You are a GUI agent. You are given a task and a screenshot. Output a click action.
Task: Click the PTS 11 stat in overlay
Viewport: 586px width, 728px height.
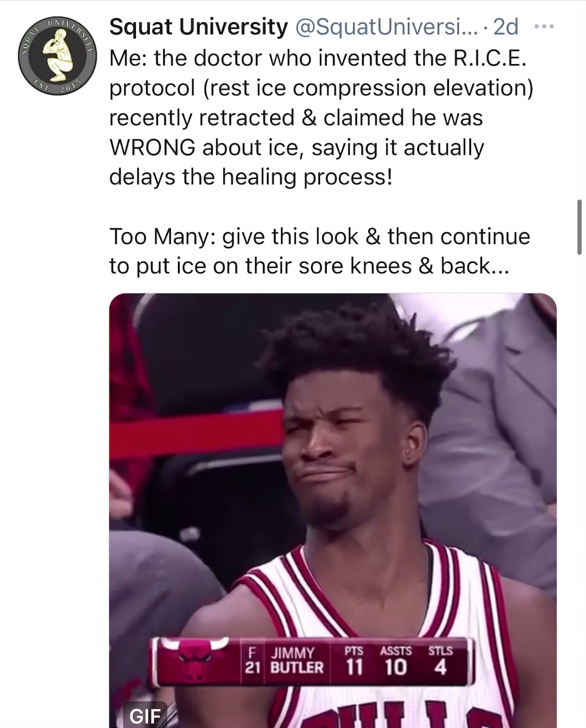354,662
